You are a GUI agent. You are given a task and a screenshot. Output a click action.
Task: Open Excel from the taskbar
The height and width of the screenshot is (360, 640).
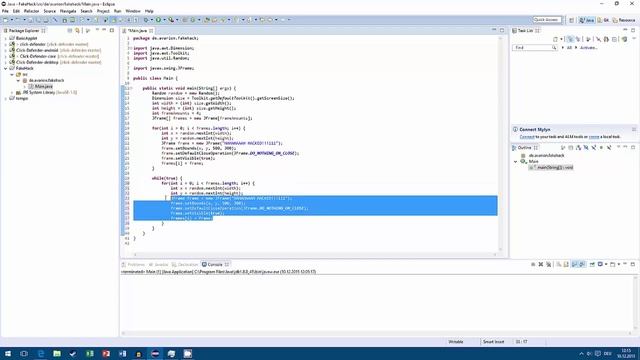90,353
